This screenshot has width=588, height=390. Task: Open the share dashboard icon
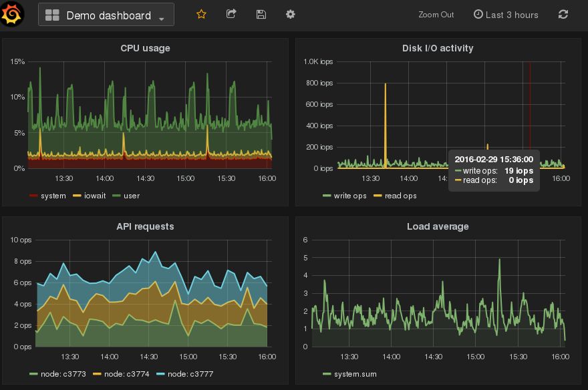[231, 14]
